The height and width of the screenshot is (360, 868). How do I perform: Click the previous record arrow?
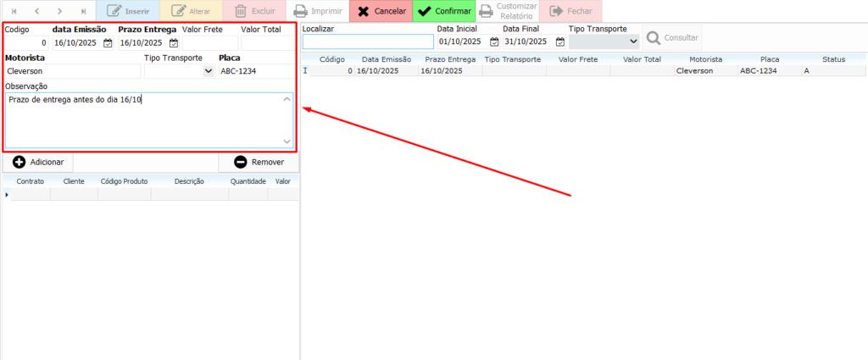36,11
